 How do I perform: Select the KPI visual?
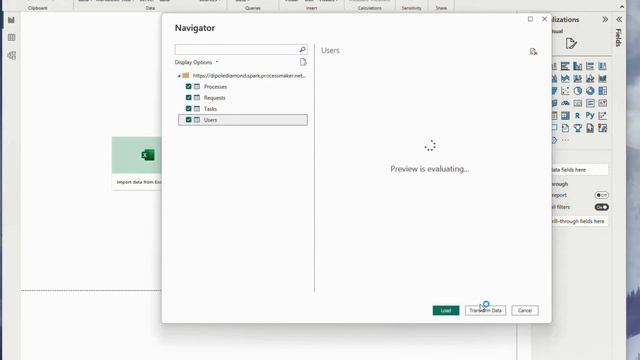(602, 103)
